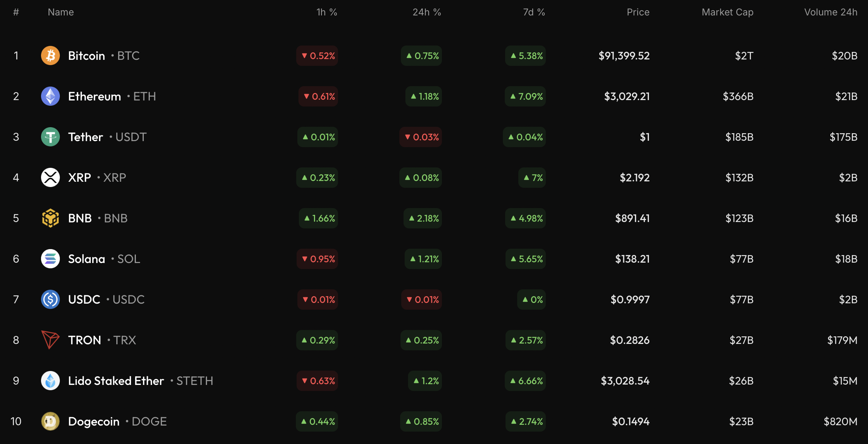Open the Lido Staked Ether link
Viewport: 868px width, 444px height.
116,381
